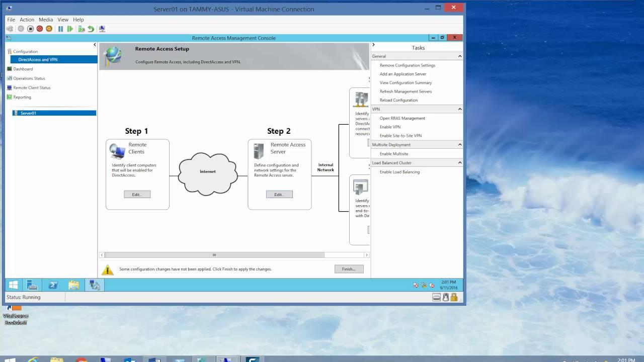This screenshot has height=362, width=644.
Task: Open Operations Status in navigation
Action: [x=29, y=78]
